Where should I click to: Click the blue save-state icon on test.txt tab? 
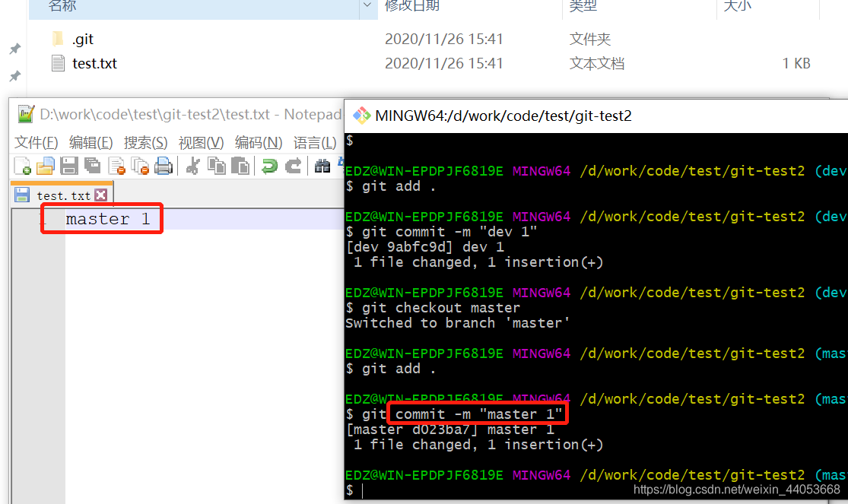tap(22, 195)
